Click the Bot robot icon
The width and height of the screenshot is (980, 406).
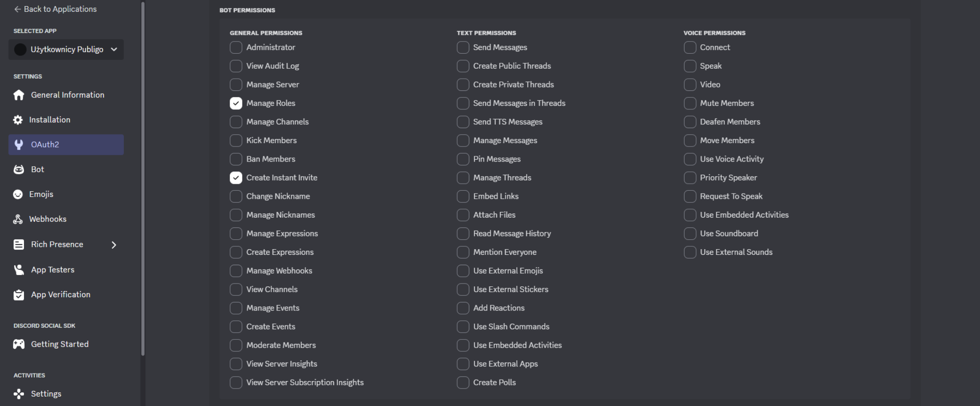19,170
